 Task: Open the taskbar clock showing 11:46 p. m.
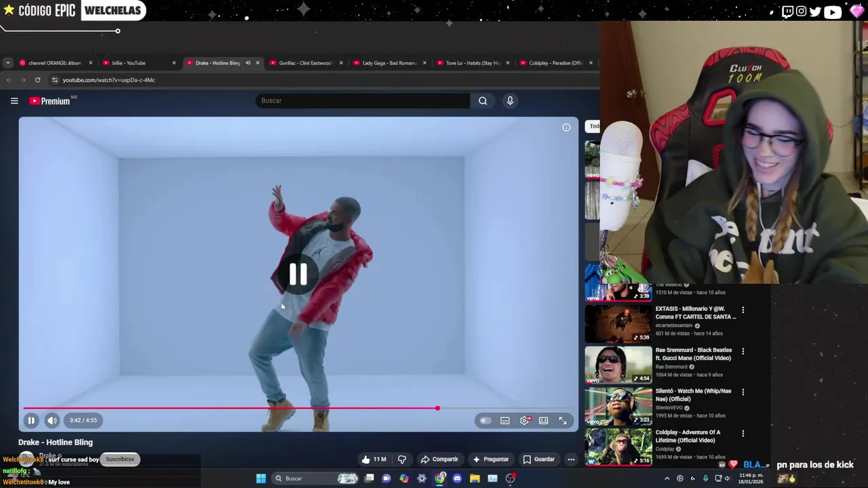click(x=751, y=479)
